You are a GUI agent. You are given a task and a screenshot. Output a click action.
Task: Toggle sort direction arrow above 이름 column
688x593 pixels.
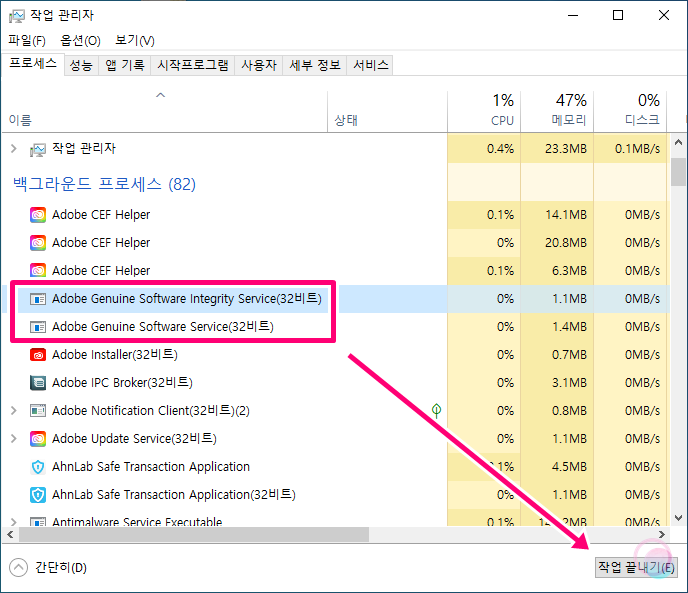pyautogui.click(x=161, y=95)
